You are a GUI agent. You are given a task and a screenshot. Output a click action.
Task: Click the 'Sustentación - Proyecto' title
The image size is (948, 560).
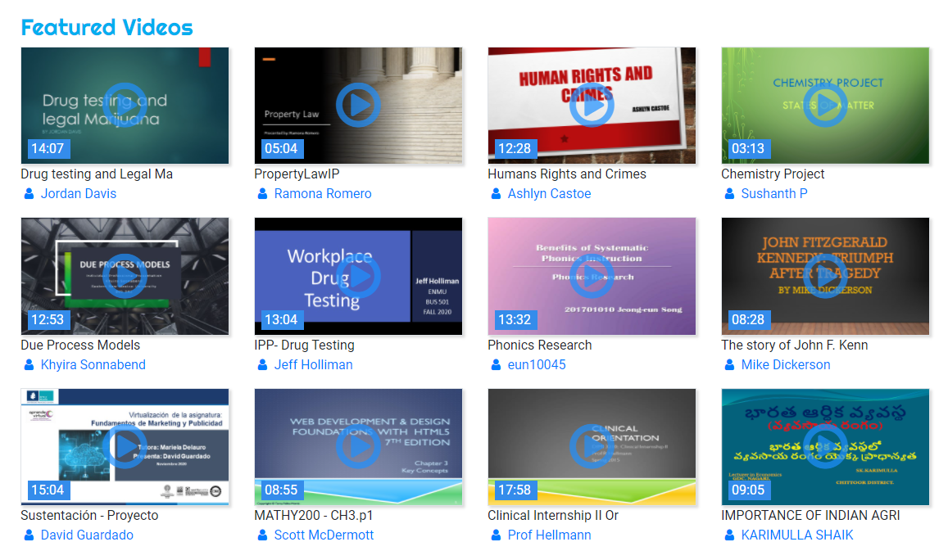tap(89, 515)
